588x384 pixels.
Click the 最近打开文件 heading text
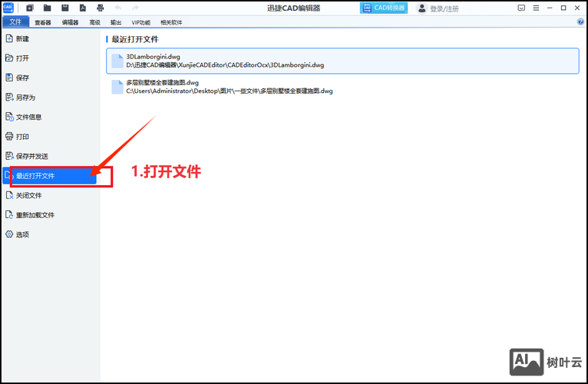pos(135,39)
